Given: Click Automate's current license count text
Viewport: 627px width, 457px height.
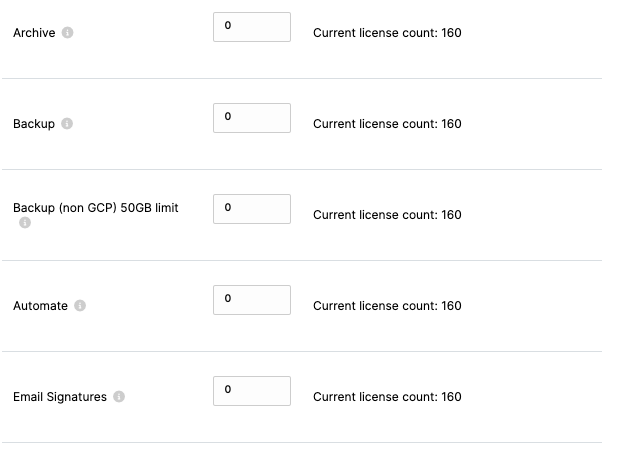Looking at the screenshot, I should coord(387,306).
